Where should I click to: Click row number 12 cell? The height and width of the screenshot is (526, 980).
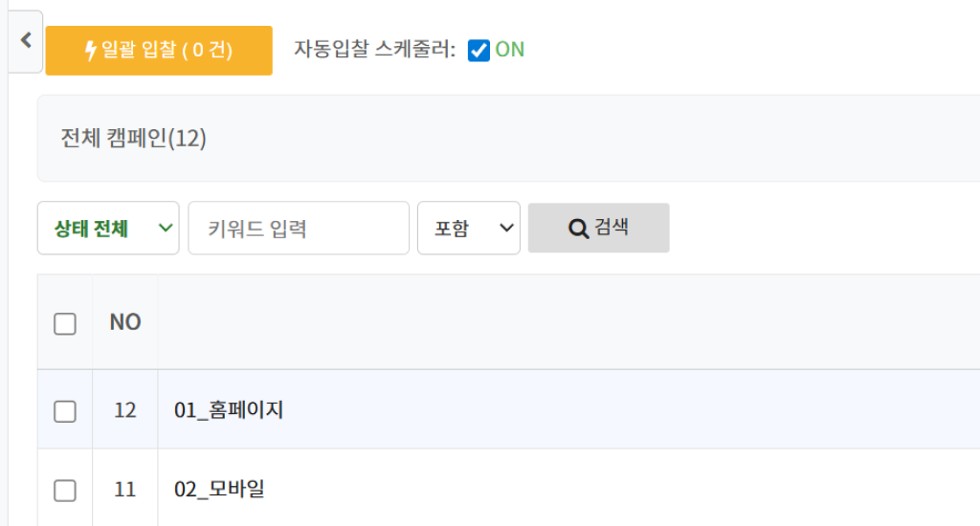[x=125, y=411]
